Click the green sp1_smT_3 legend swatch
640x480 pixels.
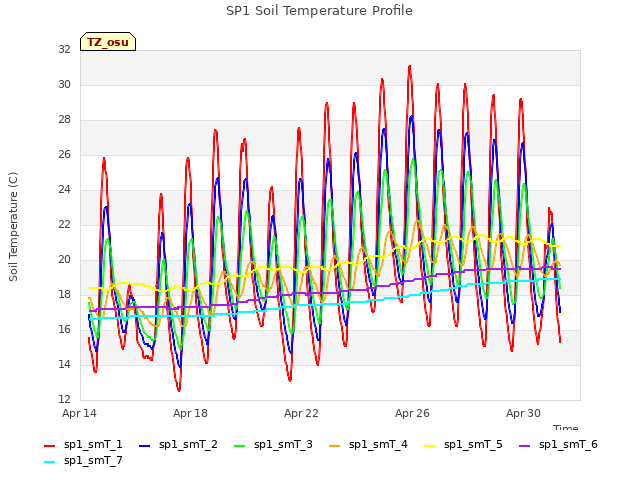(240, 446)
